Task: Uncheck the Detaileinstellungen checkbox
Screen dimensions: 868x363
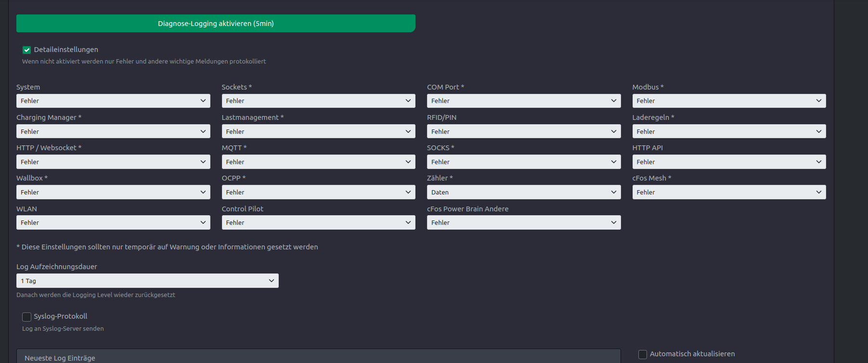Action: (x=27, y=50)
